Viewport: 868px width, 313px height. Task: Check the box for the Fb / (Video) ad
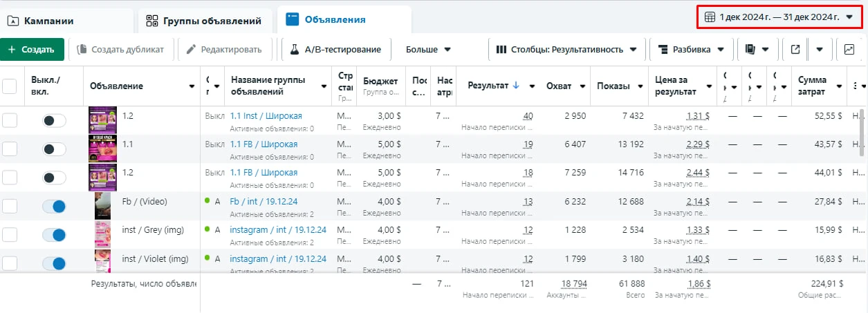(x=10, y=206)
